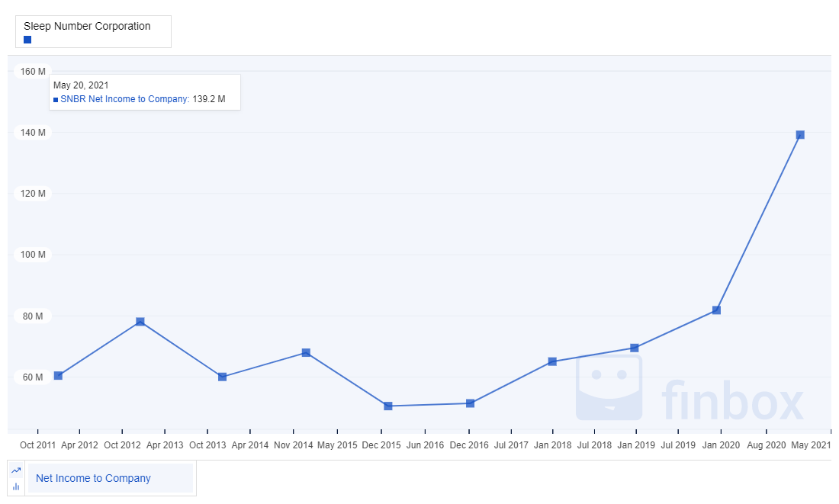The height and width of the screenshot is (504, 839).
Task: Click the Jun 2016 x-axis label
Action: tap(425, 445)
